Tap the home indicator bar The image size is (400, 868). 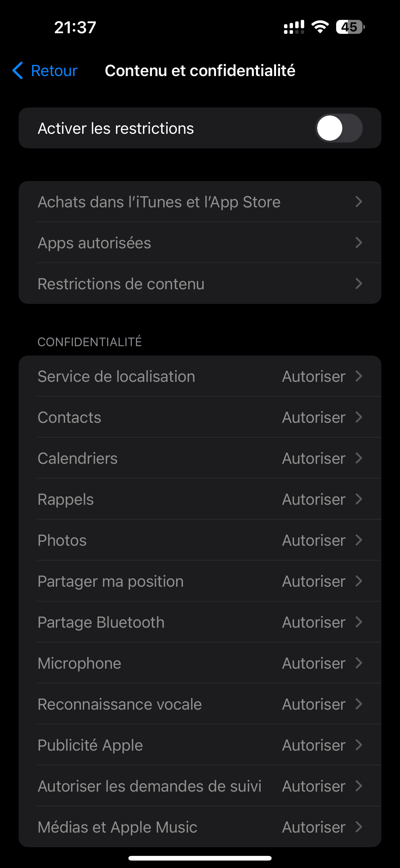(x=200, y=858)
